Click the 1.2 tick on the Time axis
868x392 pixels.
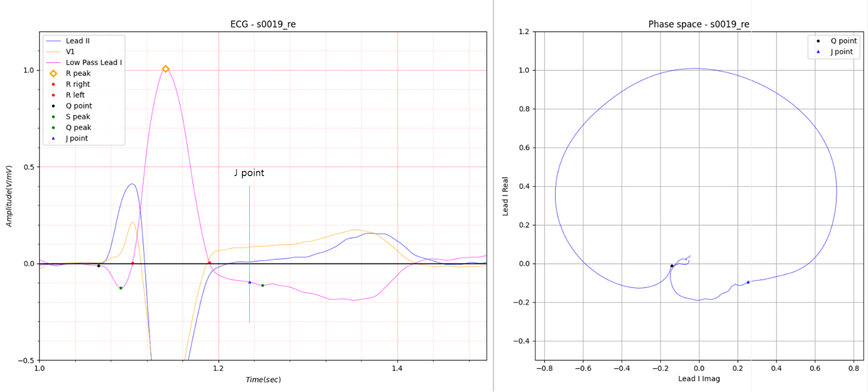tap(219, 369)
